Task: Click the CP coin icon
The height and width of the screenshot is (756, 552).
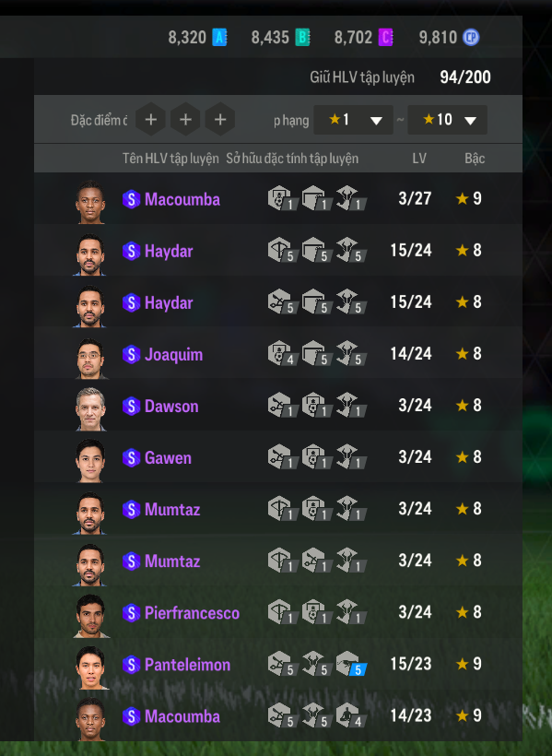Action: coord(471,37)
